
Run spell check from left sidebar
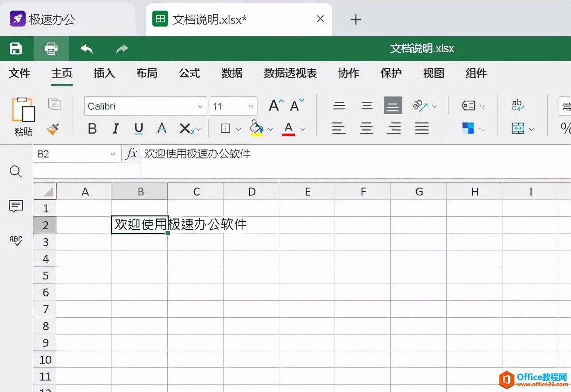pos(16,241)
